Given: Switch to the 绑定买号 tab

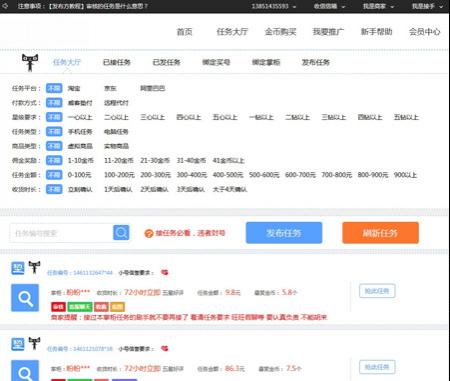Looking at the screenshot, I should [x=216, y=62].
